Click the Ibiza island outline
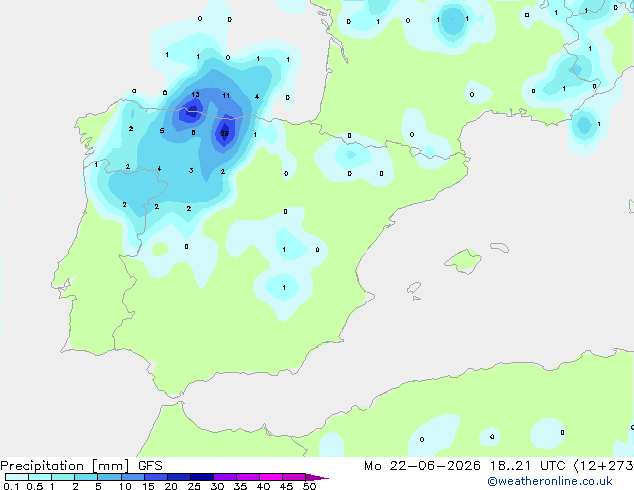The width and height of the screenshot is (634, 490). (414, 288)
